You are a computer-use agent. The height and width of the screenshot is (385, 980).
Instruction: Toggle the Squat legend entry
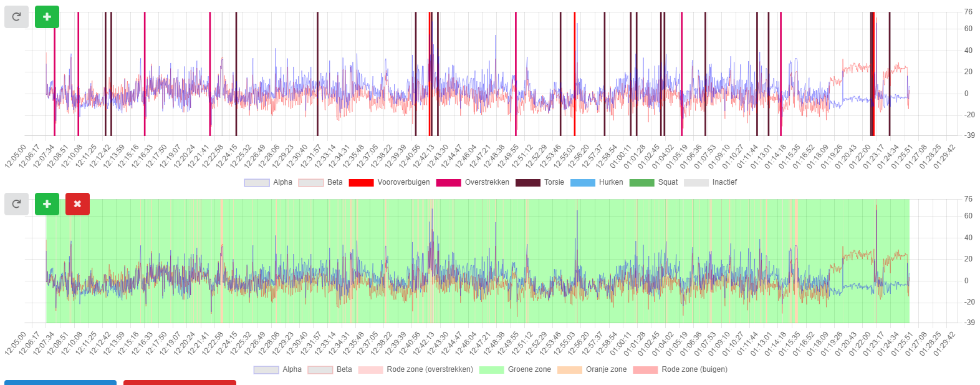654,182
